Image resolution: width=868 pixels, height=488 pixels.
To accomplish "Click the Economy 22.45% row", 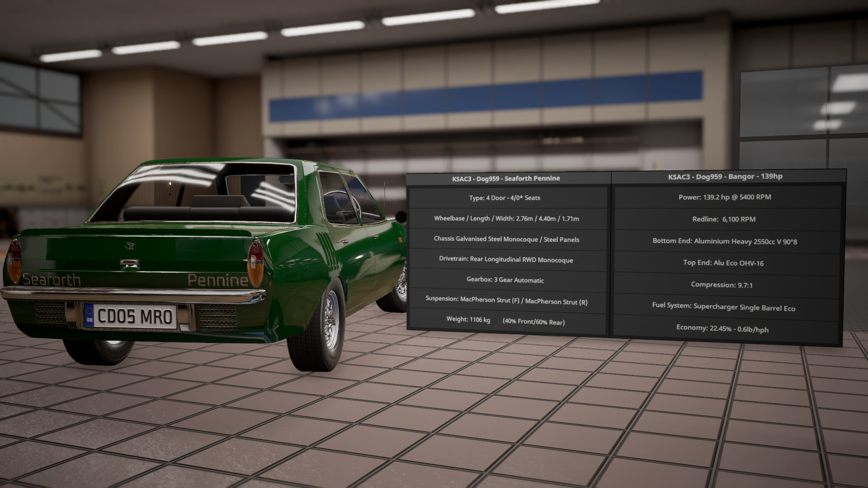I will click(x=722, y=328).
